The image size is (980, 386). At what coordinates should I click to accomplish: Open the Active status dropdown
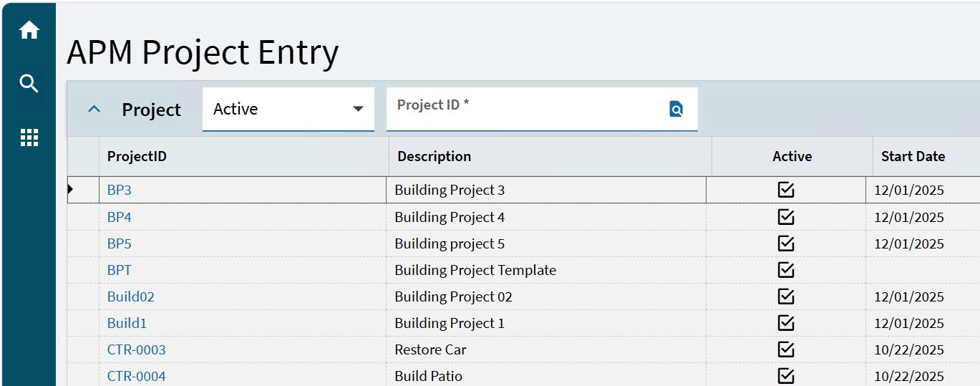pos(288,109)
